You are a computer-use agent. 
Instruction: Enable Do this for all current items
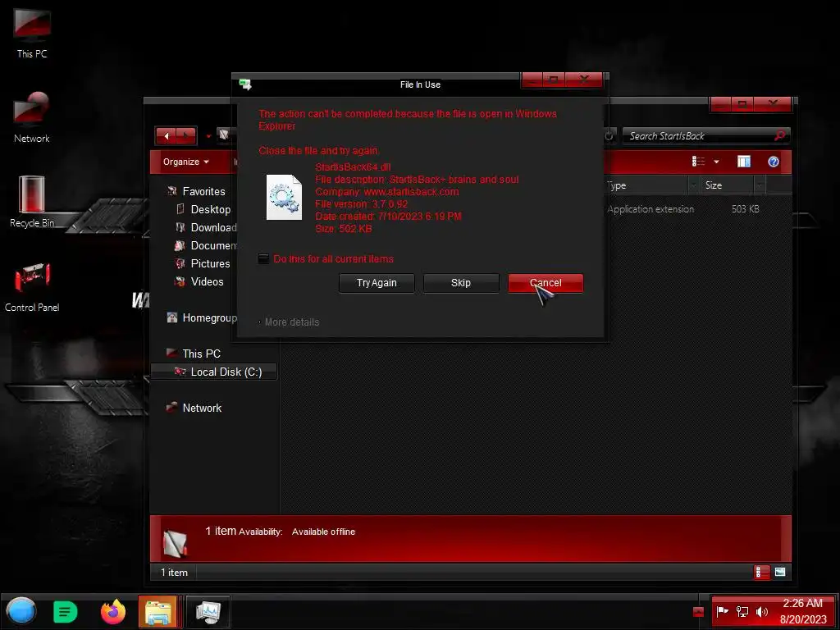pyautogui.click(x=263, y=258)
